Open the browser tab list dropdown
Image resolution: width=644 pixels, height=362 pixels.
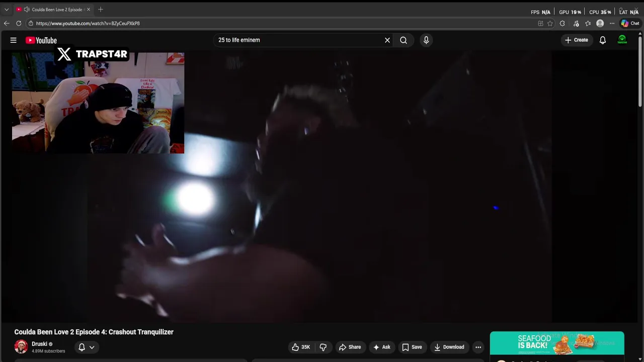point(7,10)
